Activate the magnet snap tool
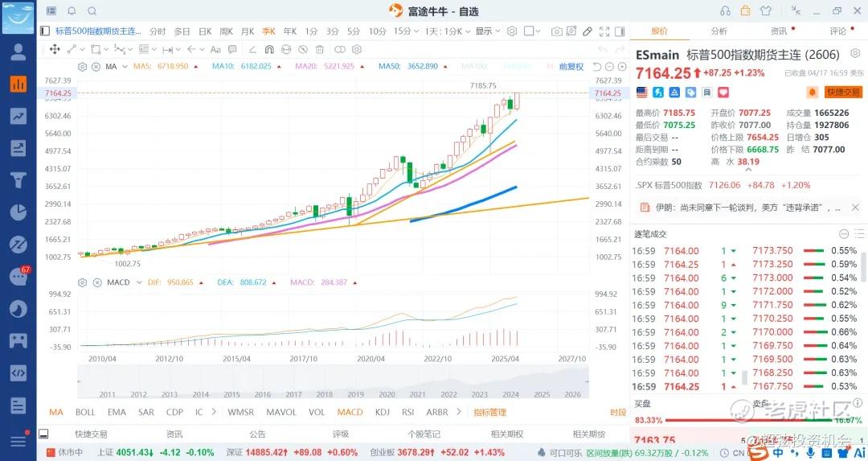868x461 pixels. click(269, 49)
